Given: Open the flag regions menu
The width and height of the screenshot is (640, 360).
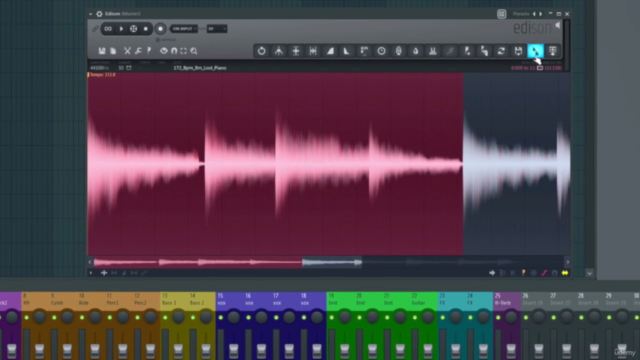Looking at the screenshot, I should (x=149, y=51).
